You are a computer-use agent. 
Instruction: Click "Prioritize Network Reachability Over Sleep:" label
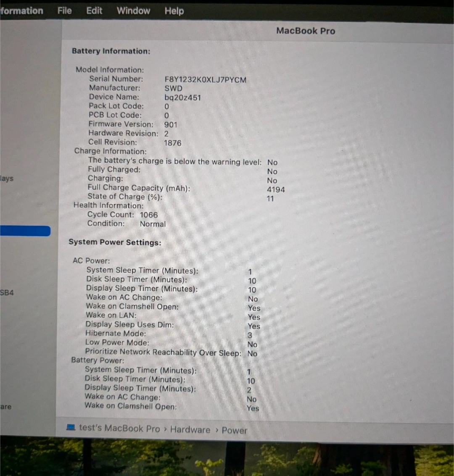163,352
